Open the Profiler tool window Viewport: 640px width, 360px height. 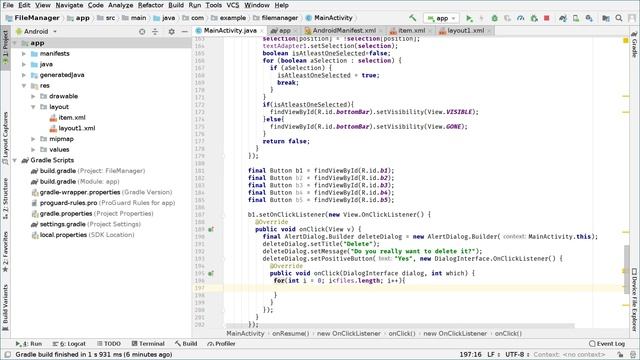pos(221,344)
